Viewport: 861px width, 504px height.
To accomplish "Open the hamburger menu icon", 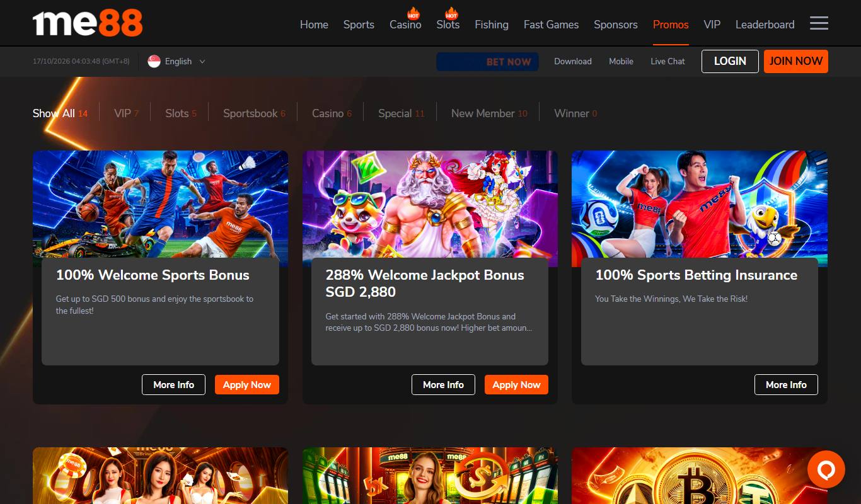I will (x=819, y=23).
